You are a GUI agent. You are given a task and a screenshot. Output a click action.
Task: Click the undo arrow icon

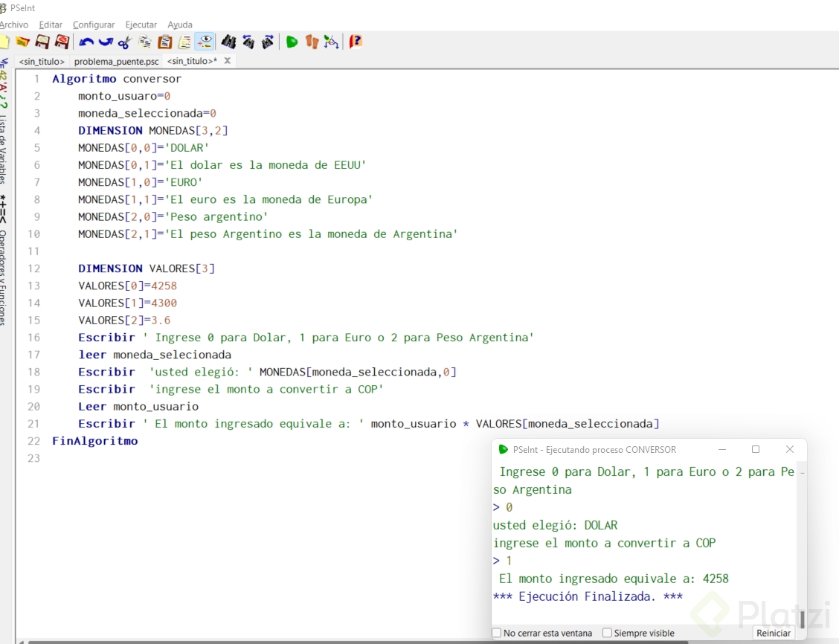click(86, 42)
